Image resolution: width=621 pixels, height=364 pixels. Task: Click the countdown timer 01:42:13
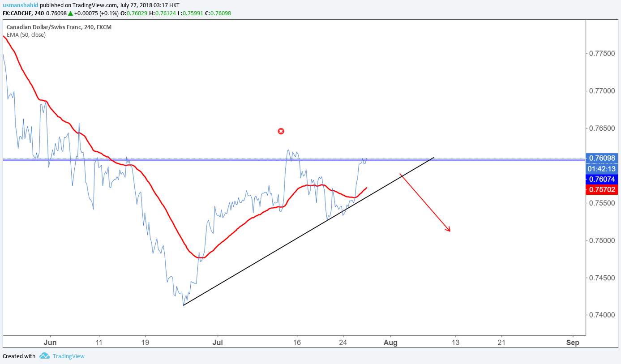click(x=602, y=169)
